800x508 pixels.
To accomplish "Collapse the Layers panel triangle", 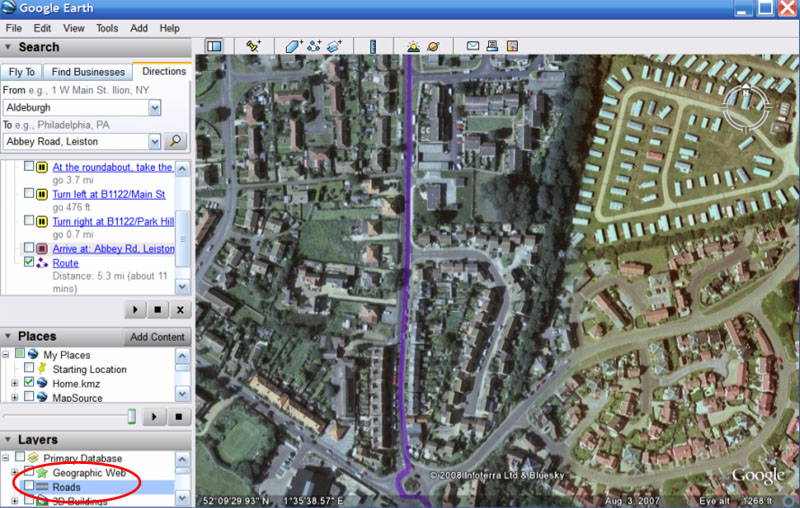I will [8, 439].
